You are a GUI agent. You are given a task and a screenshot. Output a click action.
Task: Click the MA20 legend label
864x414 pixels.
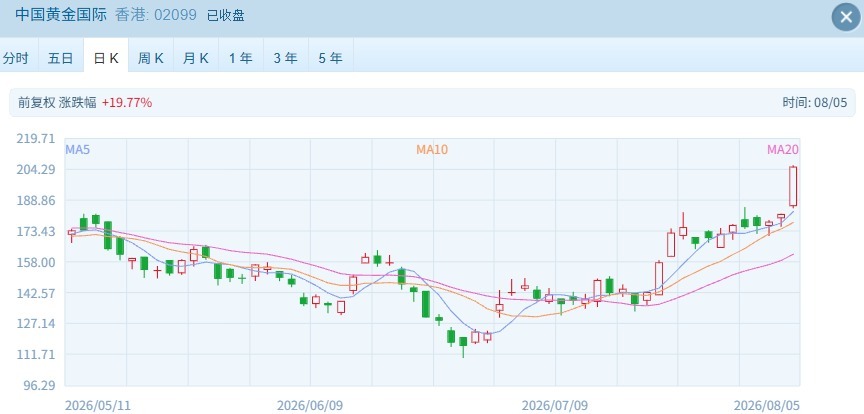(x=783, y=149)
